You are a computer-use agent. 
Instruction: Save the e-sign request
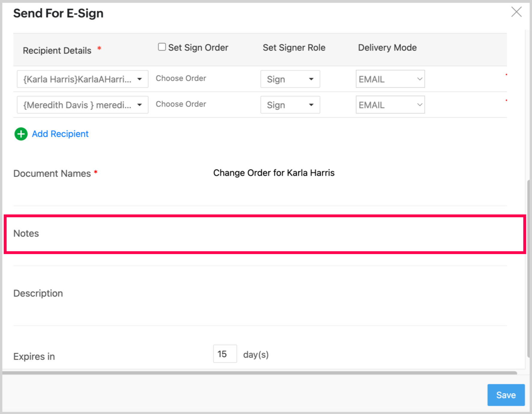point(506,395)
